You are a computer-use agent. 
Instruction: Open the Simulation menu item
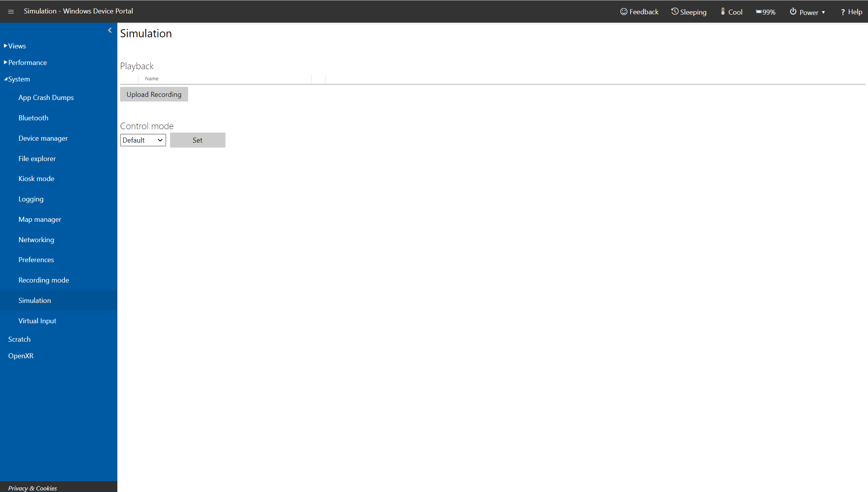(35, 299)
